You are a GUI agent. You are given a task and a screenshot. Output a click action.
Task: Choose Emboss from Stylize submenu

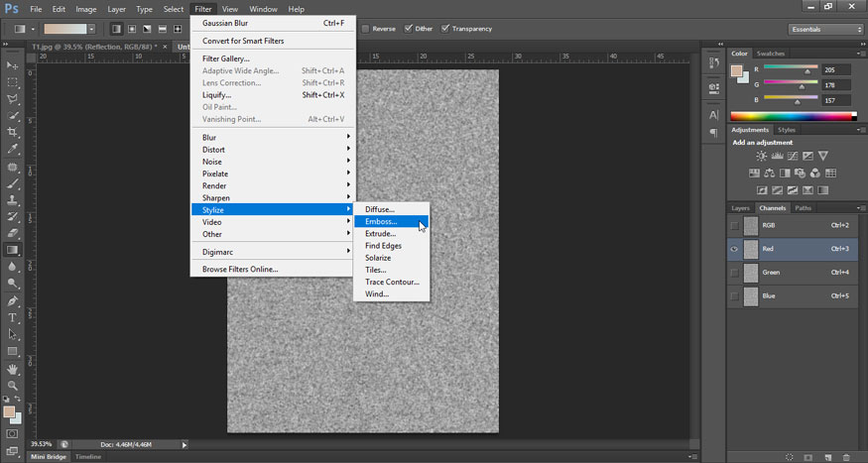[381, 221]
